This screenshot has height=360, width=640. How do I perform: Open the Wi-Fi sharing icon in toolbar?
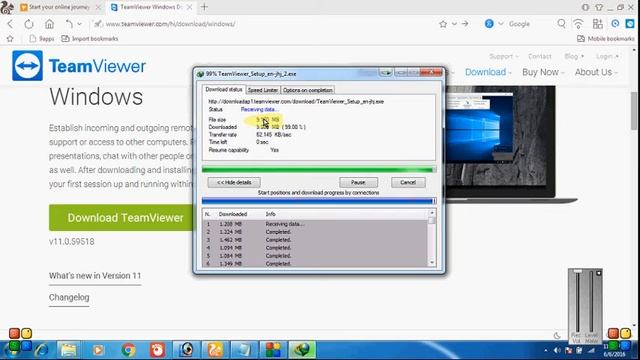(578, 24)
